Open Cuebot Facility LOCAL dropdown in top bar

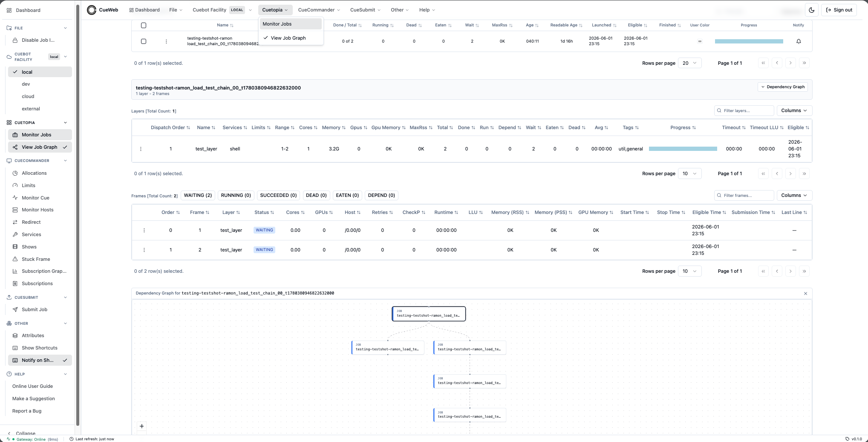tap(222, 10)
